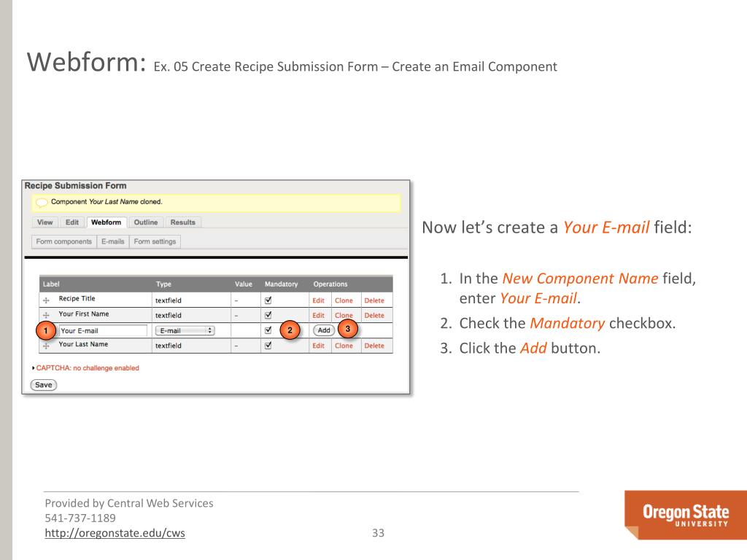The height and width of the screenshot is (560, 747).
Task: Click Edit link for Recipe Title
Action: (318, 300)
